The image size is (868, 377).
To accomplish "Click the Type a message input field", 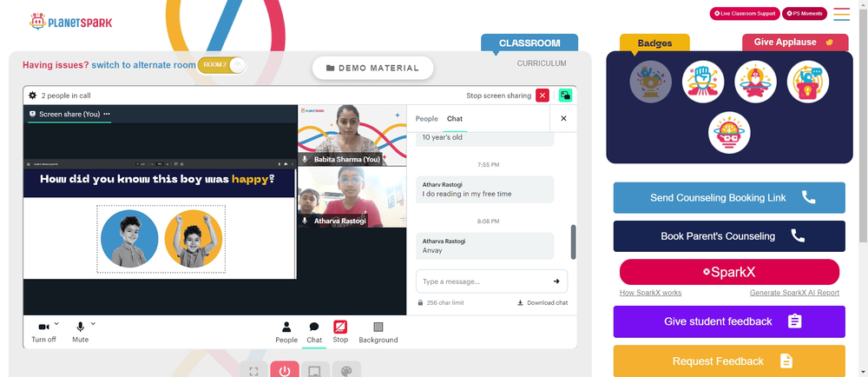I will pyautogui.click(x=483, y=281).
